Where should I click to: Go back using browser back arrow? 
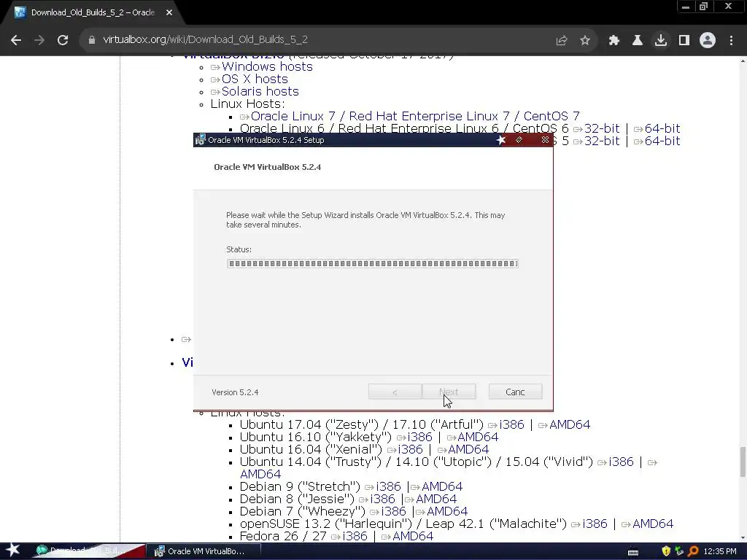pyautogui.click(x=16, y=40)
